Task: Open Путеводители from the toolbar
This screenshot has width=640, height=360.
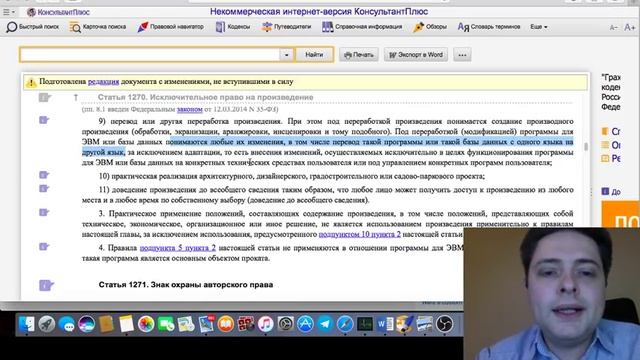Action: click(287, 27)
